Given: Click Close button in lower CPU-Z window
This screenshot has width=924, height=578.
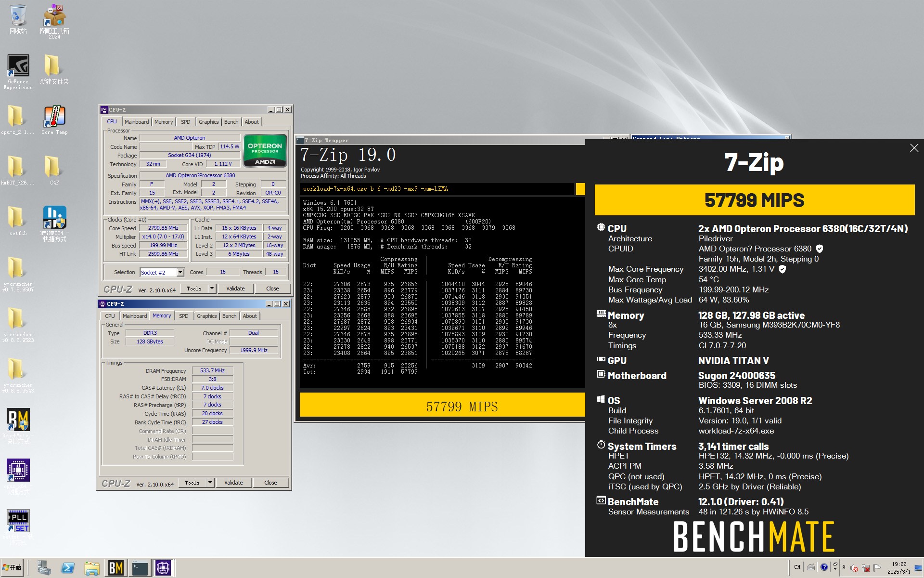Looking at the screenshot, I should click(270, 483).
